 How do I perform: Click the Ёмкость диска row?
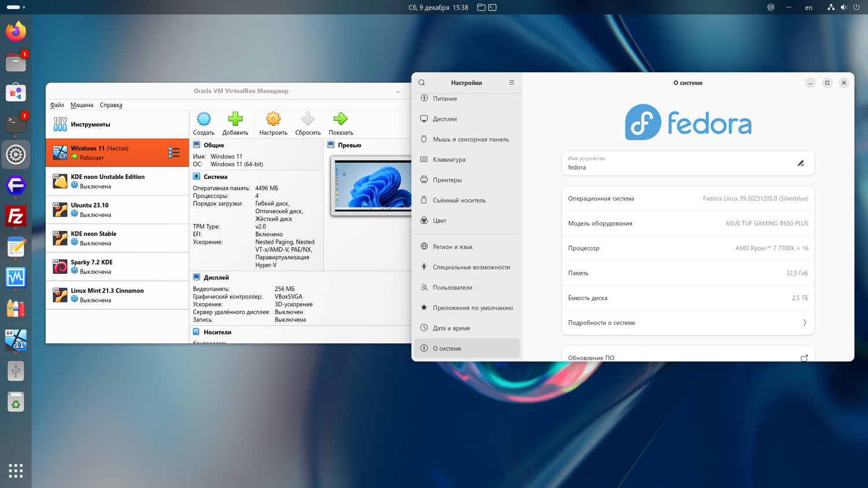(688, 298)
